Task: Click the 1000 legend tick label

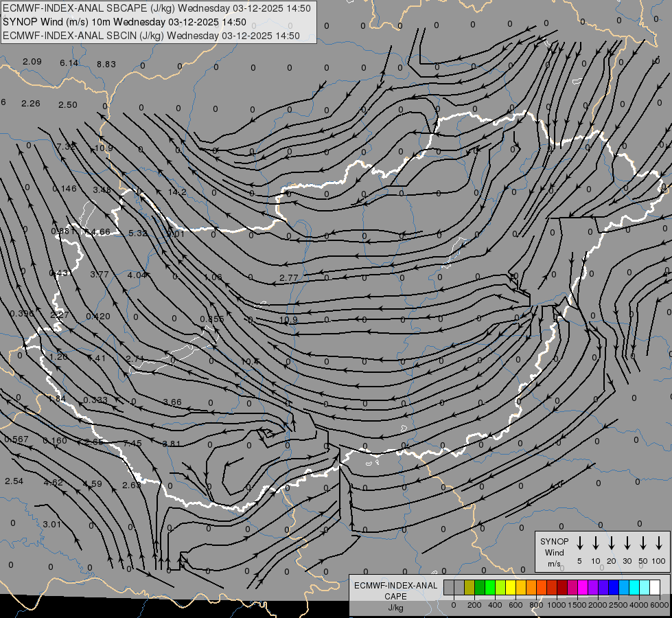Action: click(x=556, y=605)
